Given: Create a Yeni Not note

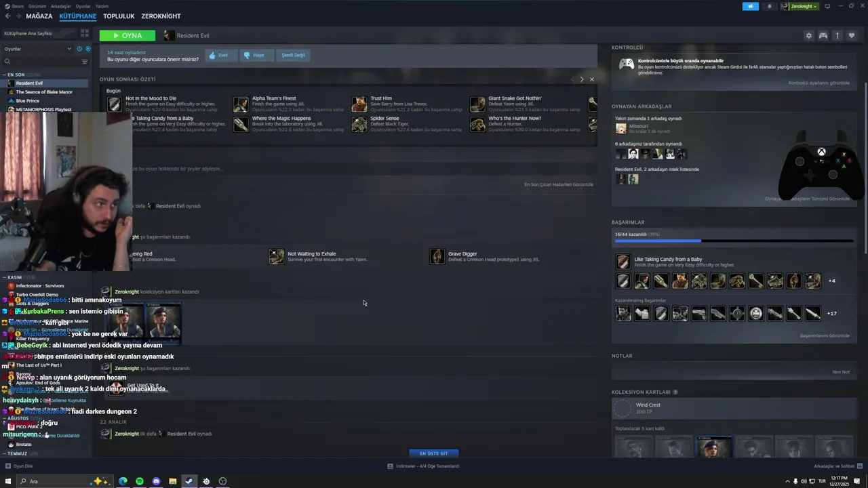Looking at the screenshot, I should 841,372.
